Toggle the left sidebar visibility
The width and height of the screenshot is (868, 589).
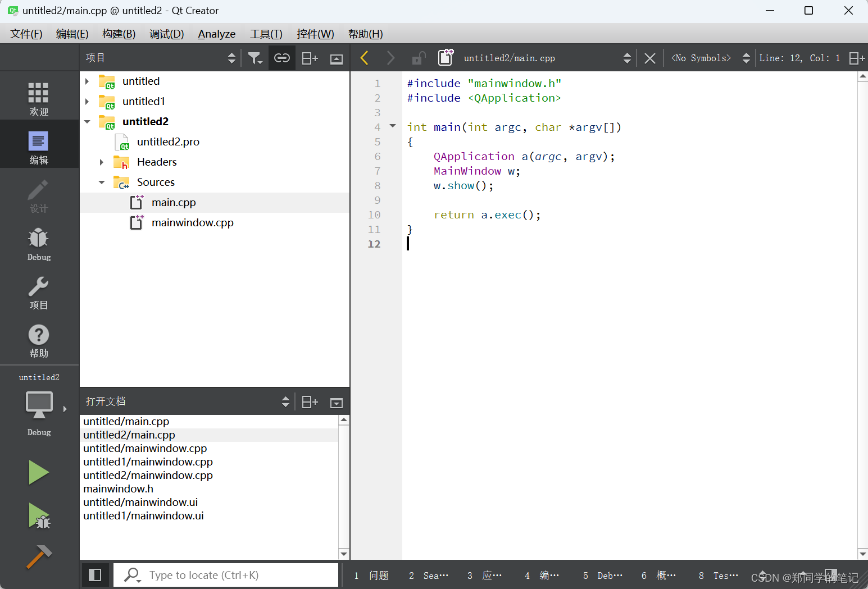95,574
